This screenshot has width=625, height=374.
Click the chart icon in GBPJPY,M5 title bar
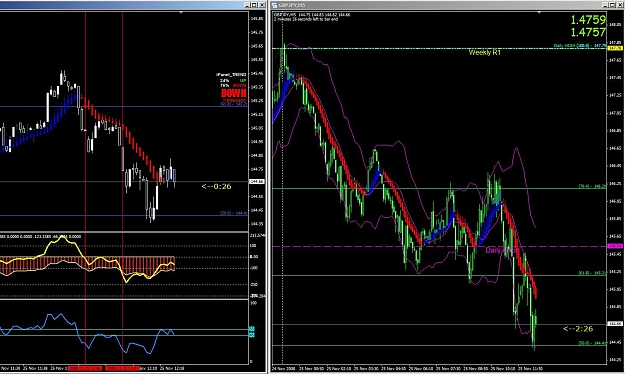pyautogui.click(x=275, y=5)
